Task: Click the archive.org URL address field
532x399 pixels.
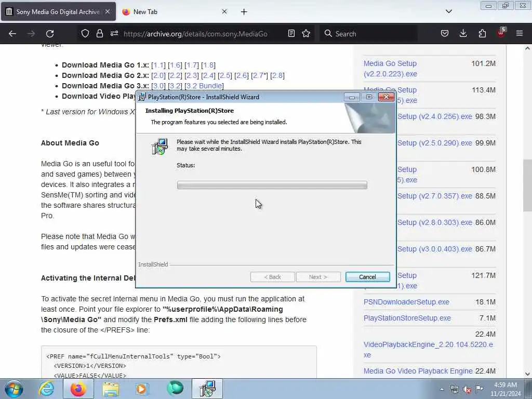Action: [x=195, y=34]
